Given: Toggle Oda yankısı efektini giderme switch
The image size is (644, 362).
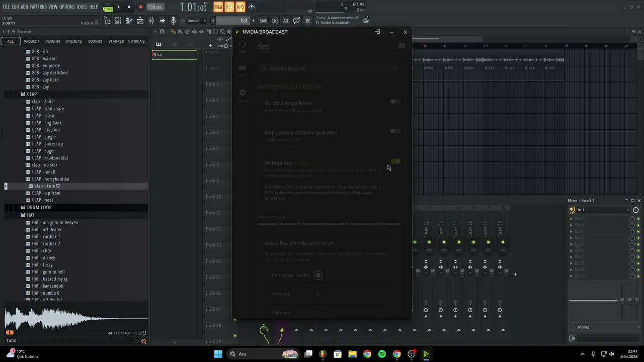Looking at the screenshot, I should point(395,131).
